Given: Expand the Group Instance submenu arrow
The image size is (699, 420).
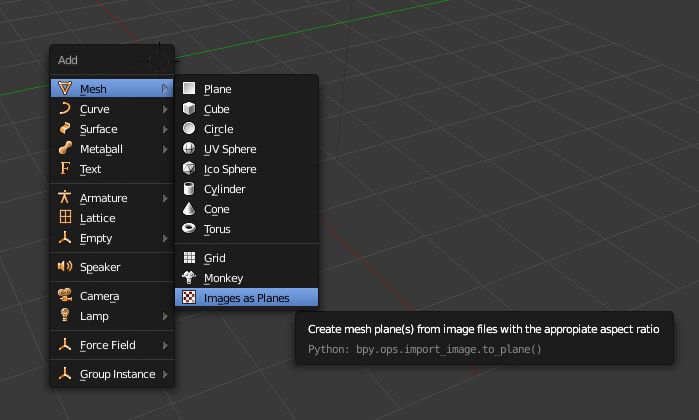Looking at the screenshot, I should (x=164, y=374).
